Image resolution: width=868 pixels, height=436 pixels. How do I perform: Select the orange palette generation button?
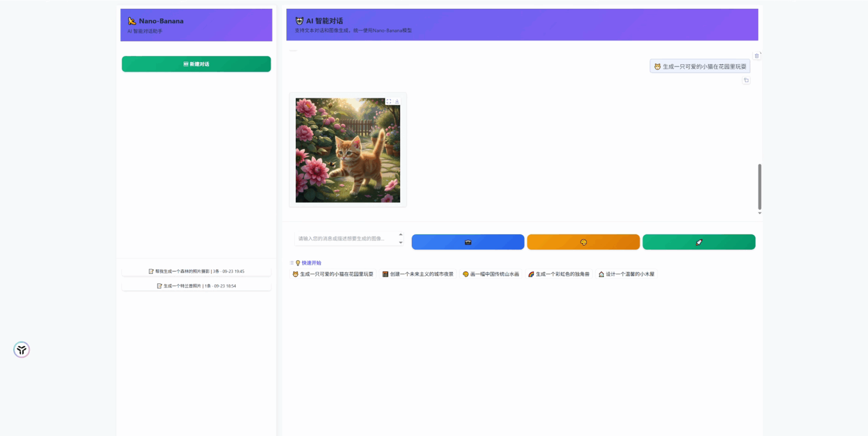tap(583, 242)
